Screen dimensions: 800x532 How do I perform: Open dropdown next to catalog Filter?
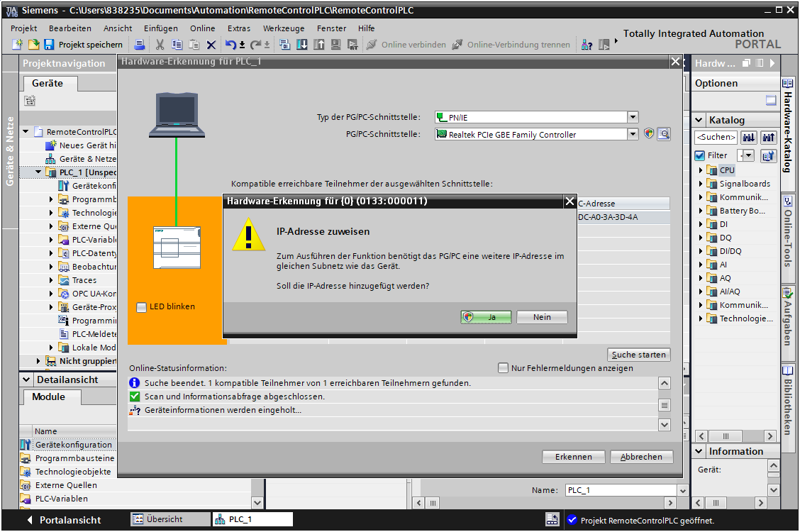748,155
